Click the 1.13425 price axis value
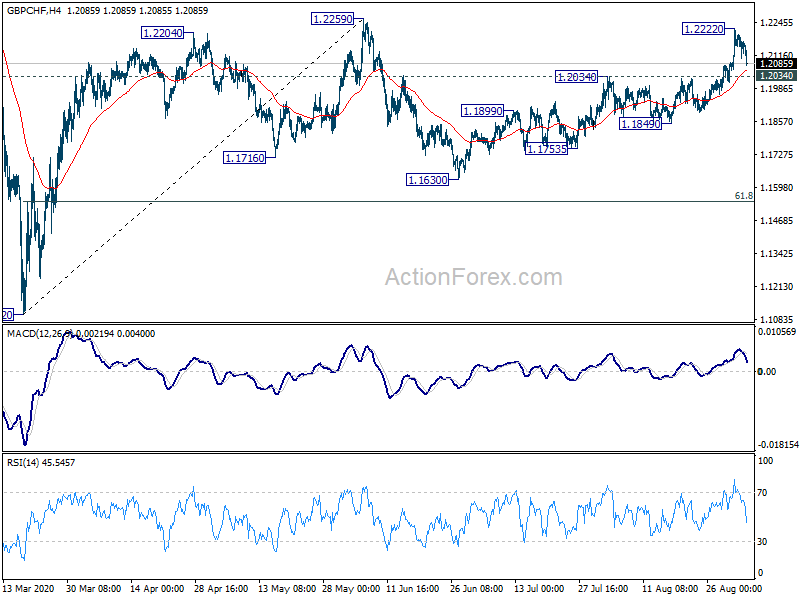Screen dimensions: 800x600 click(x=777, y=254)
